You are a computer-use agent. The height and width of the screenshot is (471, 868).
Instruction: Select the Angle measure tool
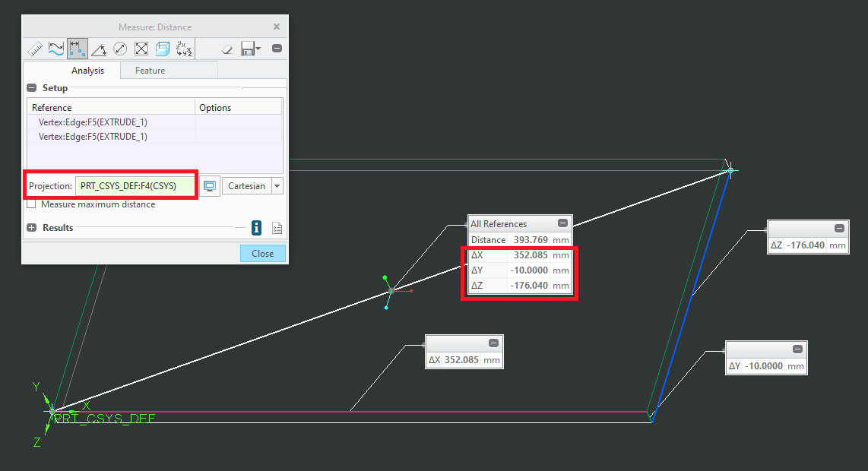(99, 48)
